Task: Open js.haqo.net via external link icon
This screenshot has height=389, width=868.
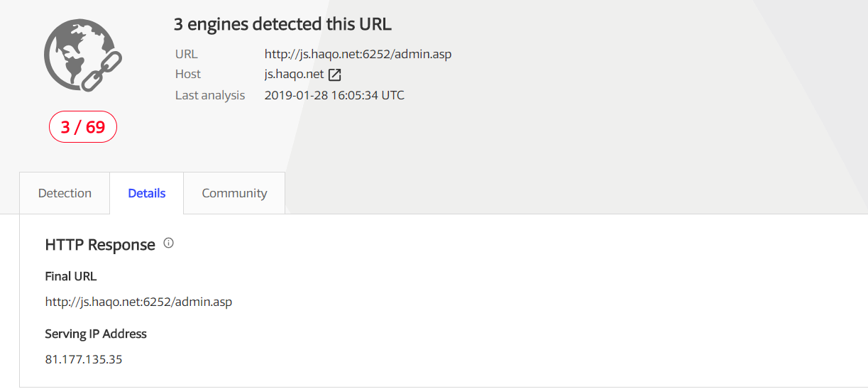Action: coord(335,75)
